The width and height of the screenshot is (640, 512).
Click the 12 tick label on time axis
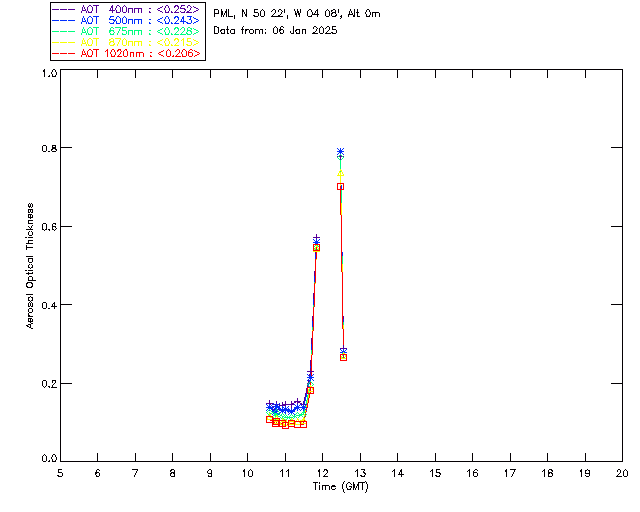point(322,473)
